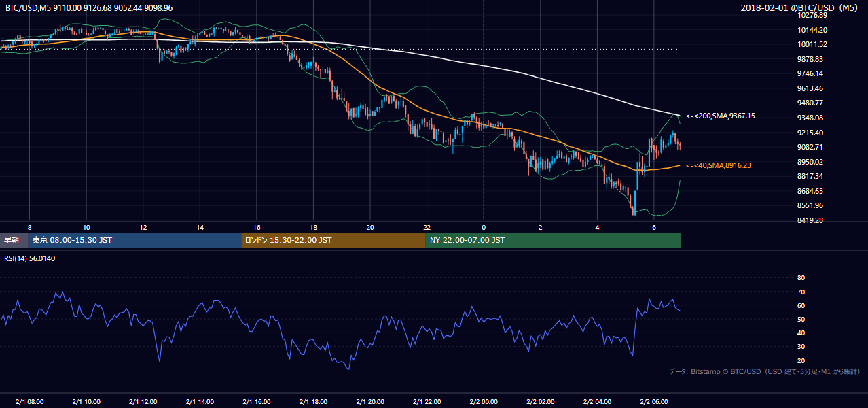This screenshot has height=408, width=868.
Task: Click price axis value 9348.08
Action: tap(810, 118)
